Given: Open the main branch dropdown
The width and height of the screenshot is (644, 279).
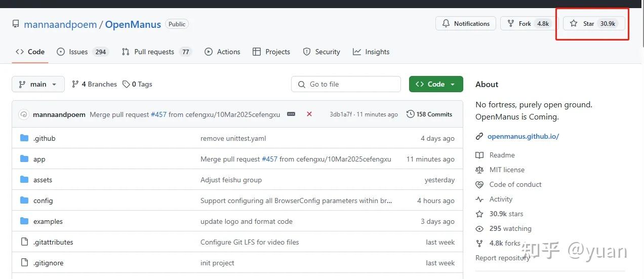Looking at the screenshot, I should tap(38, 84).
